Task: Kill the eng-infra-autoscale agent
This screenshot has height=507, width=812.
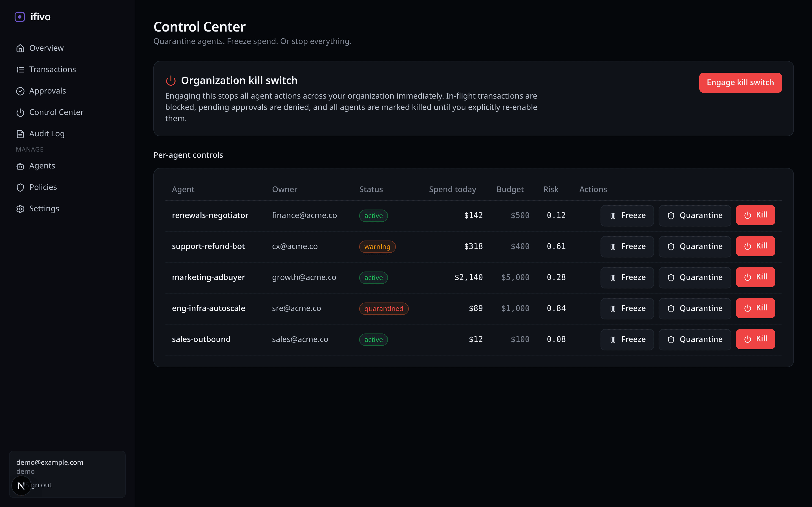Action: coord(755,308)
